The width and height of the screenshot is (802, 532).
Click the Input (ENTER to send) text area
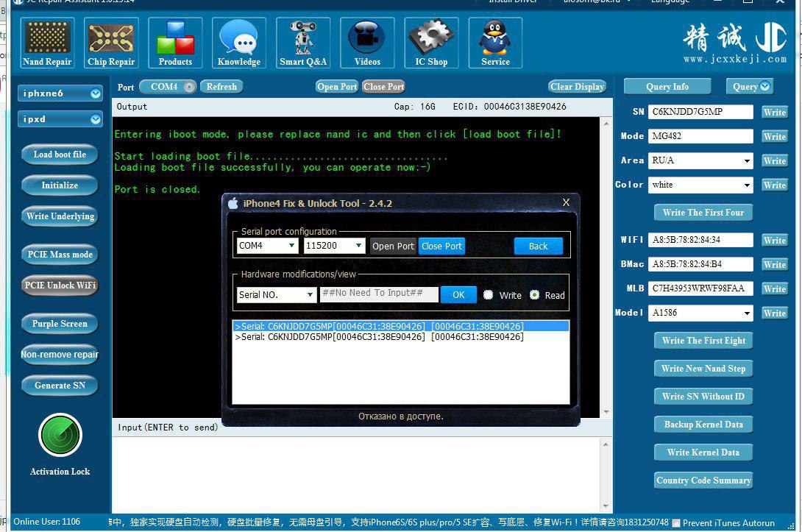(x=357, y=475)
